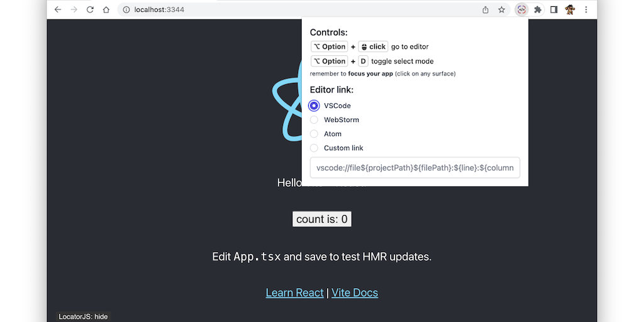Open Chrome's three-dot menu

pos(586,9)
